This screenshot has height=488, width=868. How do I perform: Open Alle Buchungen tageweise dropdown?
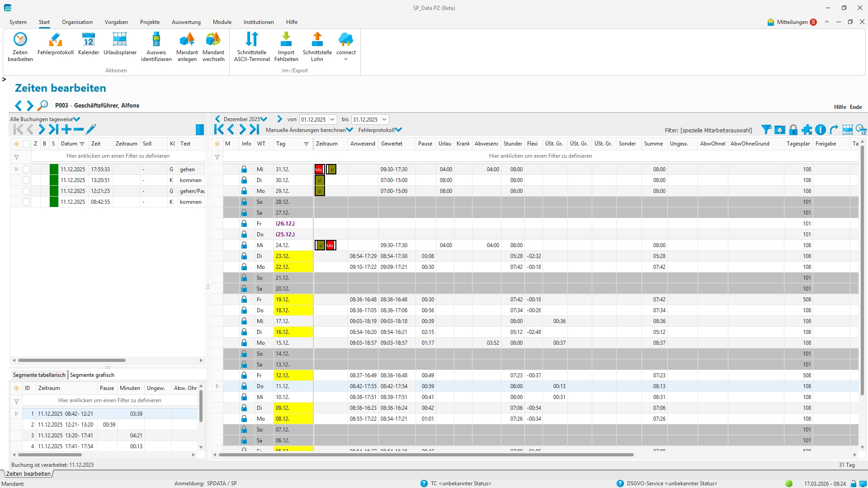tap(76, 119)
